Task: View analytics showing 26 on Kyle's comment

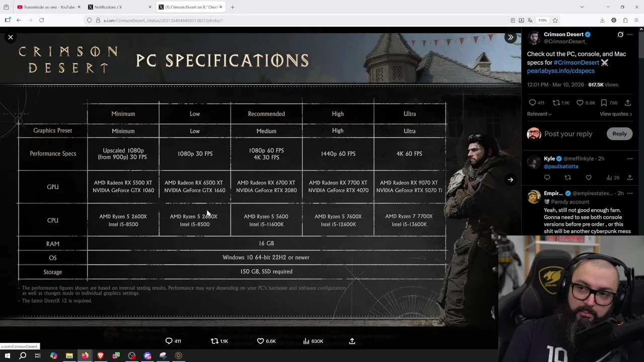Action: [612, 177]
